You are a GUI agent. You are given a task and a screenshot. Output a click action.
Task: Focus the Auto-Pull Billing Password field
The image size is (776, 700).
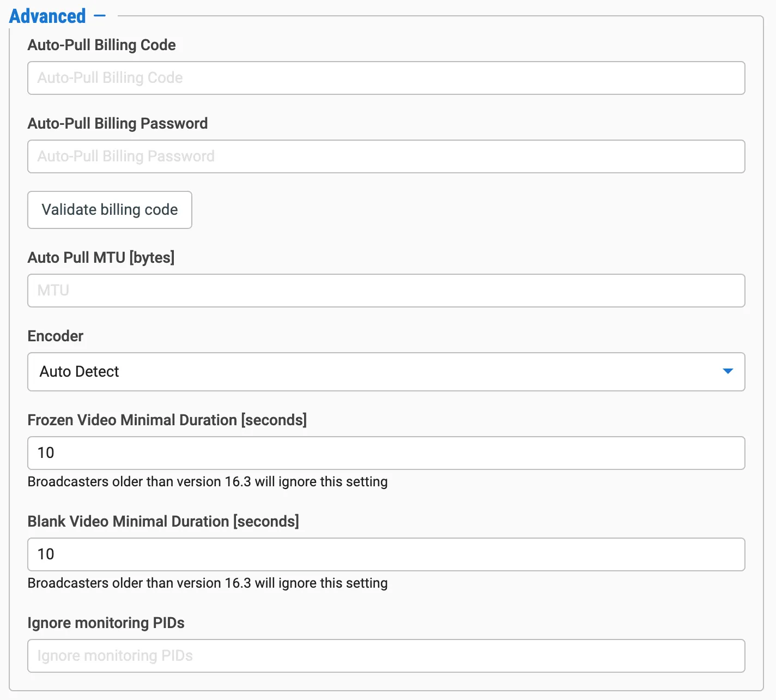pos(386,156)
